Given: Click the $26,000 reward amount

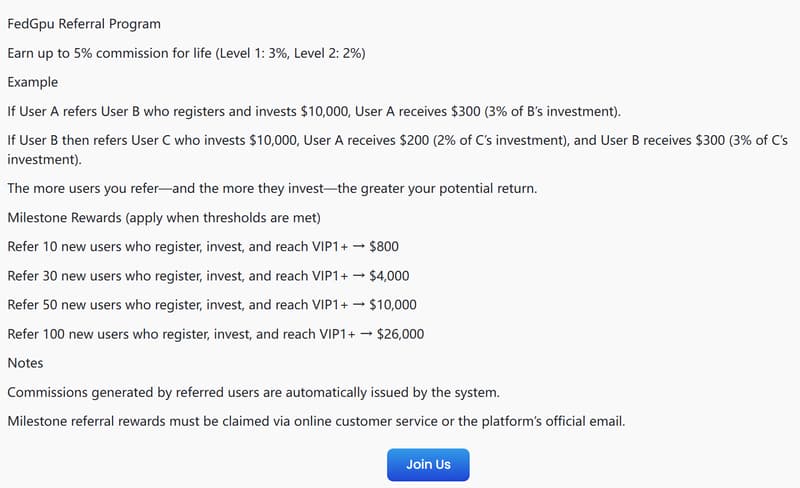Looking at the screenshot, I should point(400,334).
